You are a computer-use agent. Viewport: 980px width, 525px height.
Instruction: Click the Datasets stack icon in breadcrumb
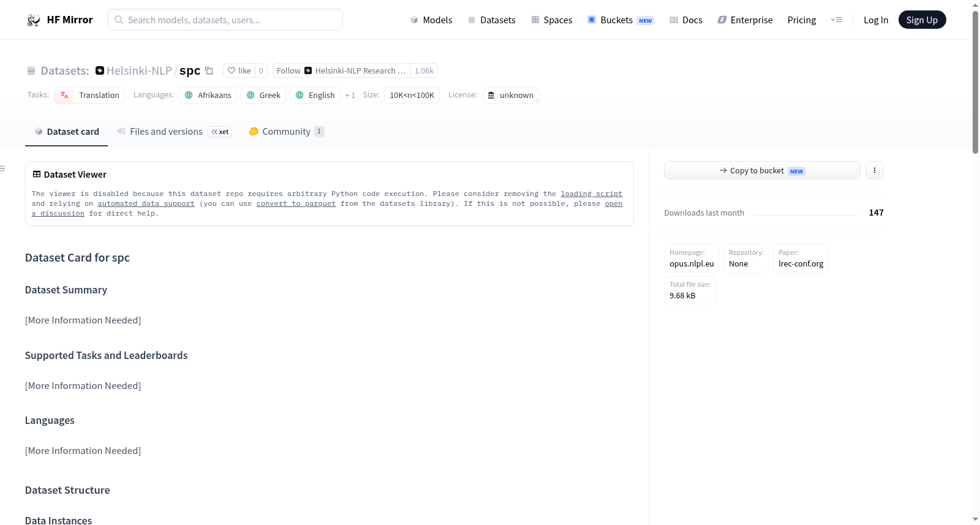[31, 70]
